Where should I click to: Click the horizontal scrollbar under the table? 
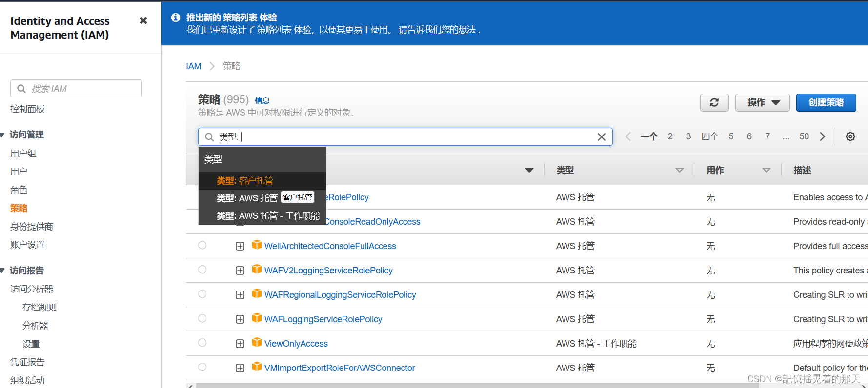point(477,385)
